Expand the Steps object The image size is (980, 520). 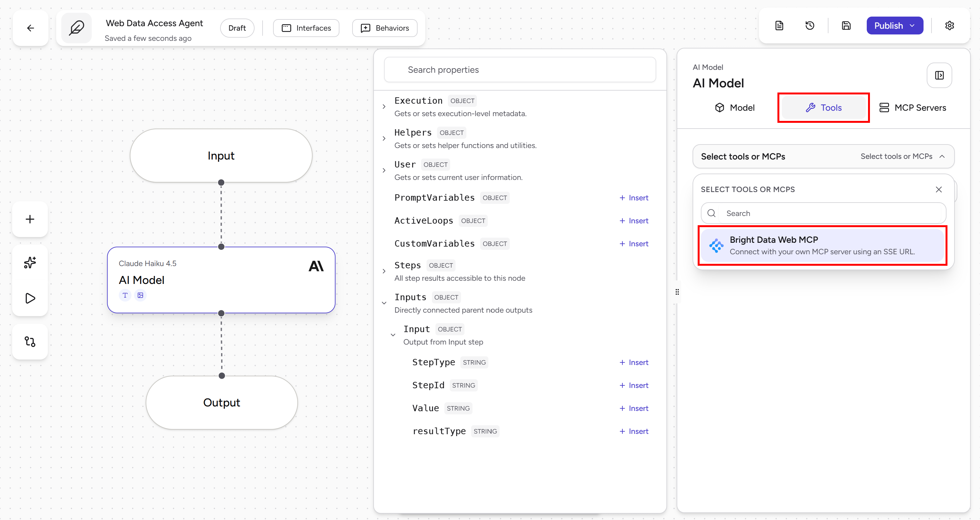pyautogui.click(x=384, y=271)
